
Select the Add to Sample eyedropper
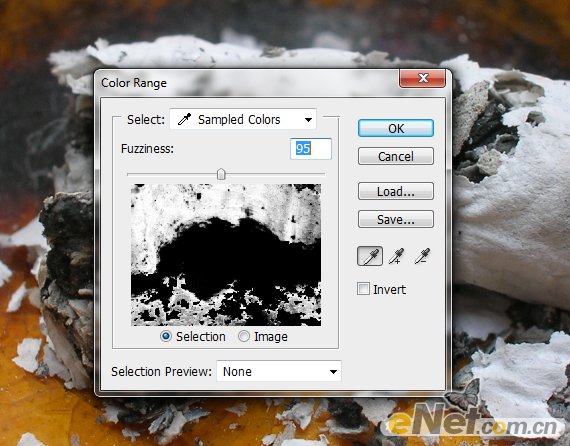(396, 256)
